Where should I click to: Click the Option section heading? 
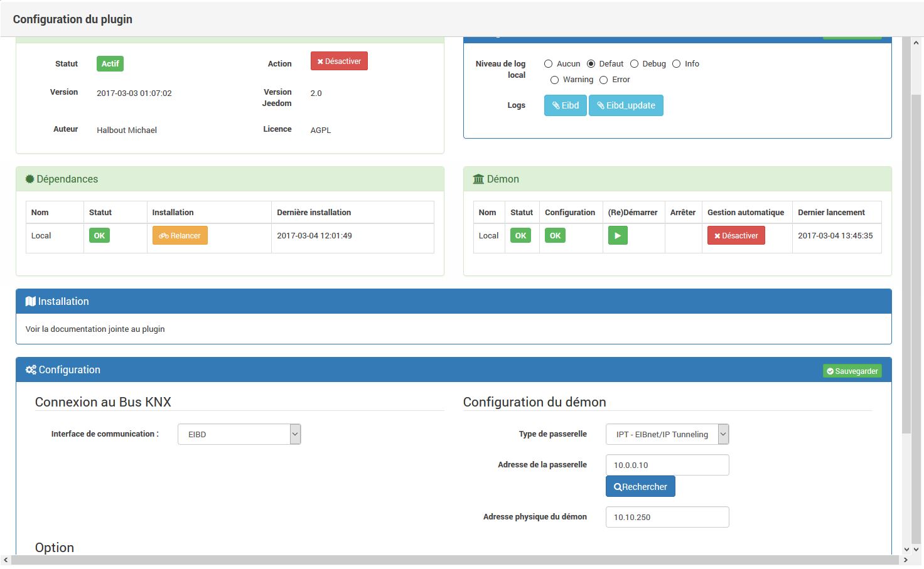(55, 548)
